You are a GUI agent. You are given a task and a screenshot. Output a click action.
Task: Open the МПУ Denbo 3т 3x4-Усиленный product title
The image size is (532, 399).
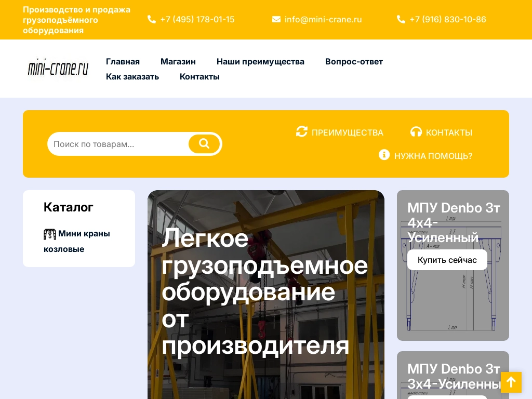453,376
